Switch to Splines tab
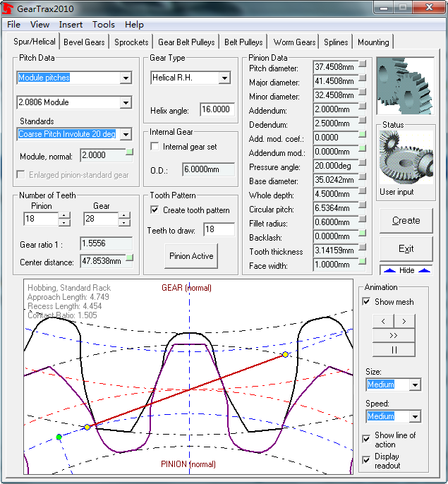The height and width of the screenshot is (484, 448). click(x=336, y=42)
